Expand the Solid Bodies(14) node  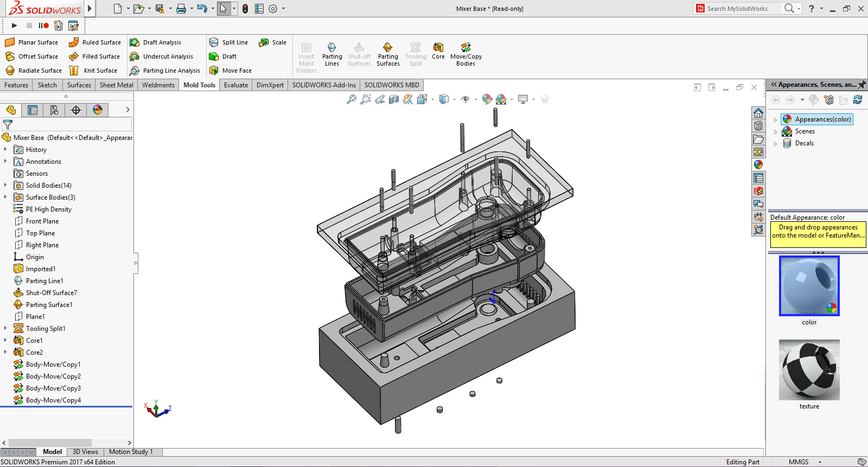click(5, 185)
